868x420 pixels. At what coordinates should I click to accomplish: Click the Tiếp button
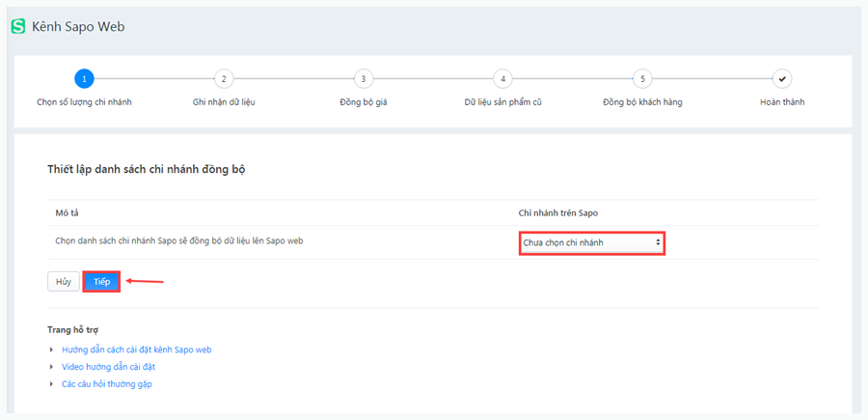[x=102, y=282]
